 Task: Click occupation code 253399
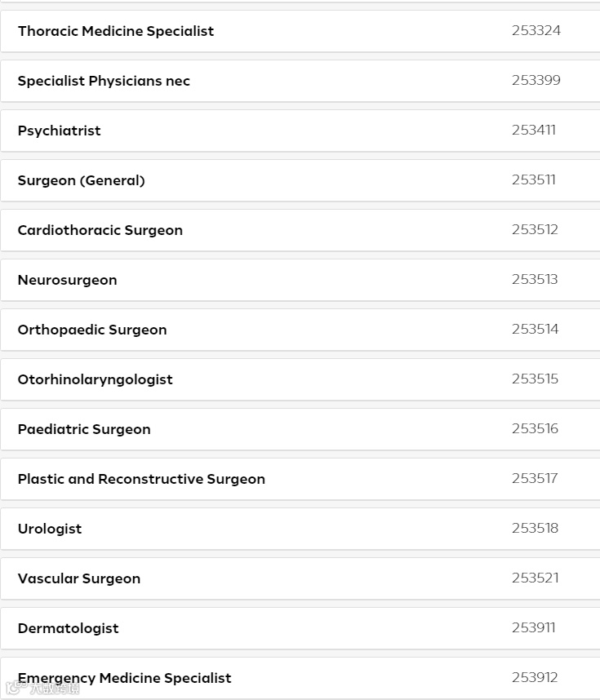click(536, 80)
